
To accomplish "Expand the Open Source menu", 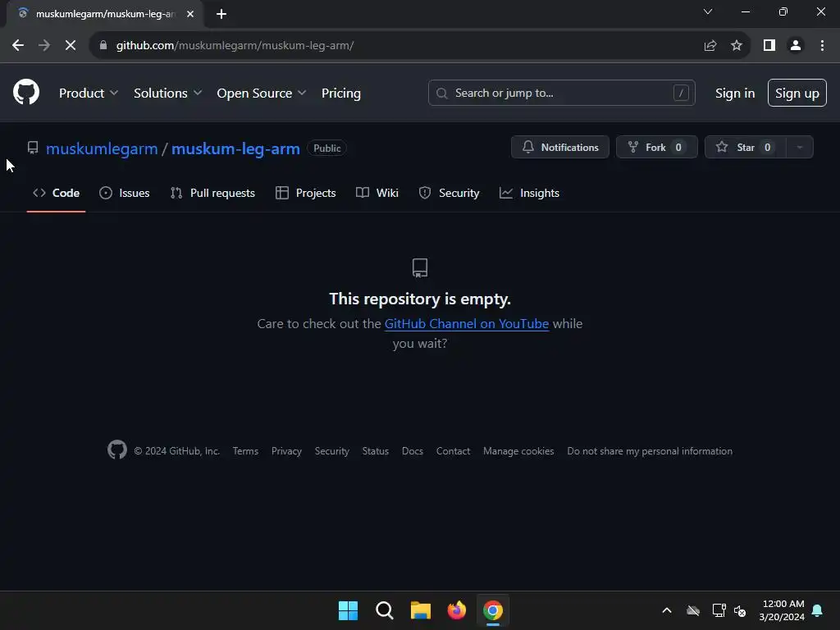I will pos(262,94).
